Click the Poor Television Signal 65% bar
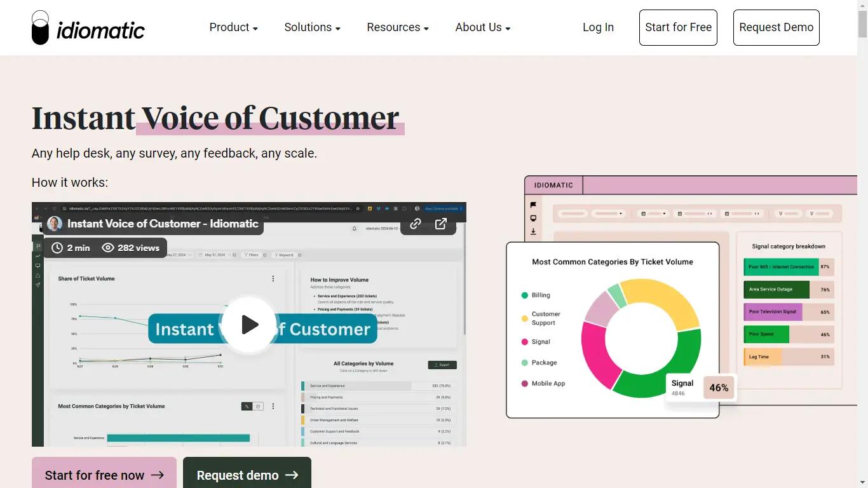This screenshot has width=868, height=488. [789, 312]
